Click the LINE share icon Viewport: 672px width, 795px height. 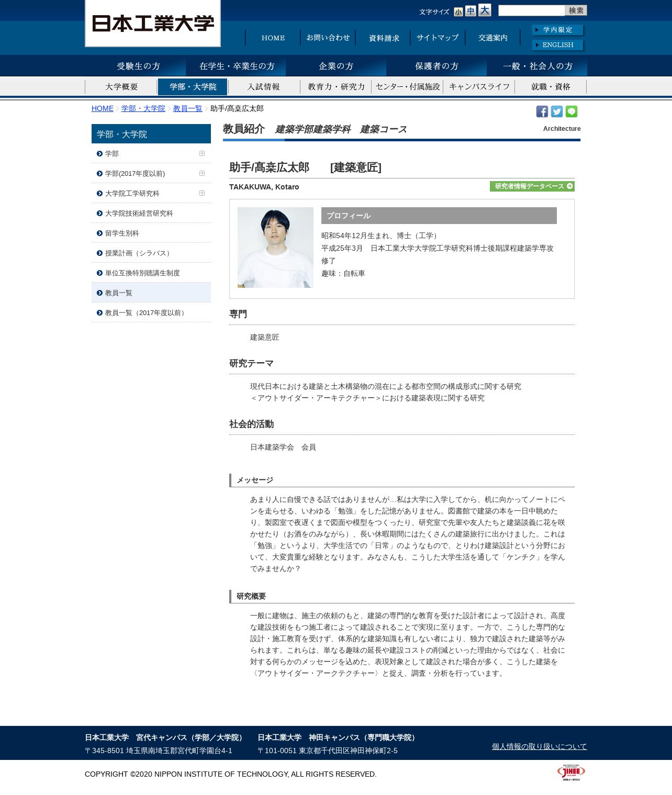[572, 111]
